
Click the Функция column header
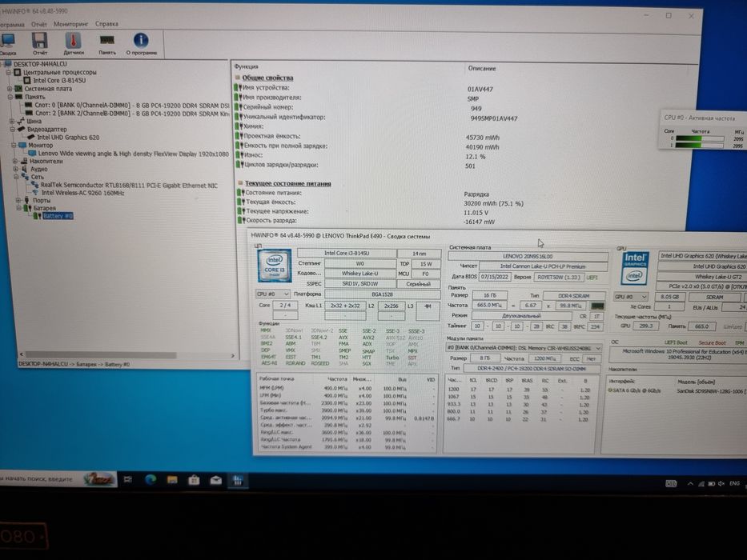pos(247,66)
